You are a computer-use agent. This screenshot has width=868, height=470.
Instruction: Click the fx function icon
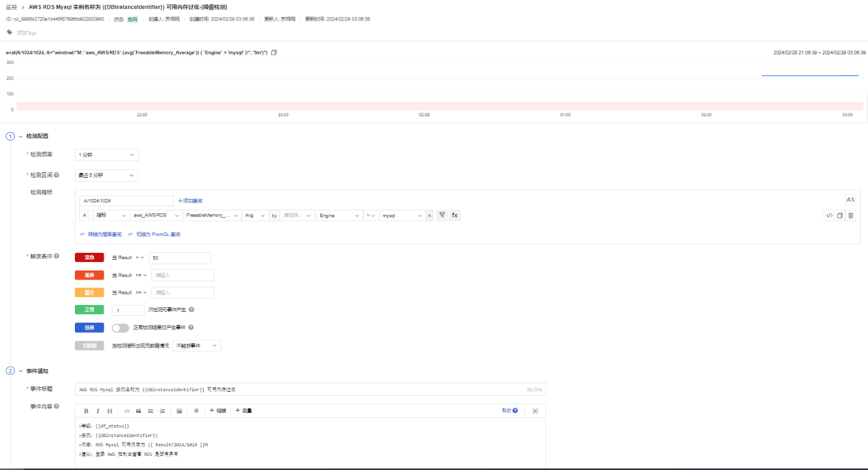[x=455, y=216]
